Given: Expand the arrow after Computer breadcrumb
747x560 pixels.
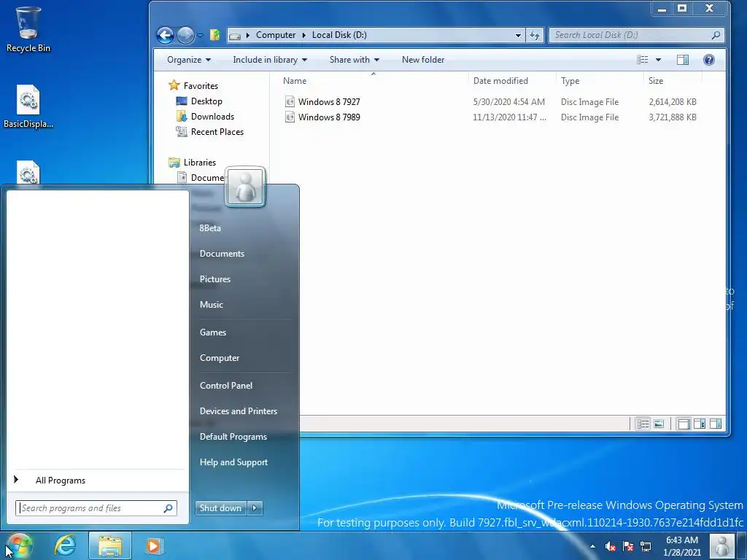Looking at the screenshot, I should (x=304, y=35).
